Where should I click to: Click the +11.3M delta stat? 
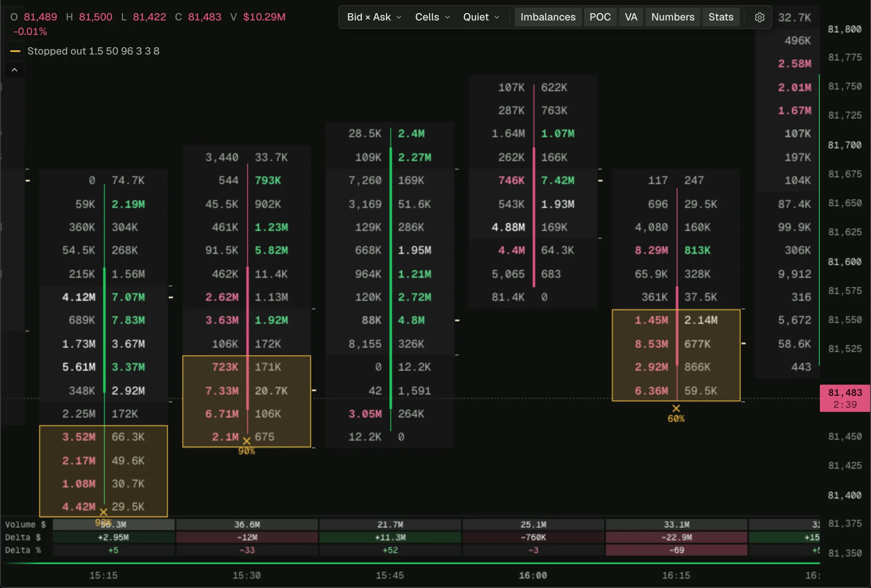tap(390, 538)
